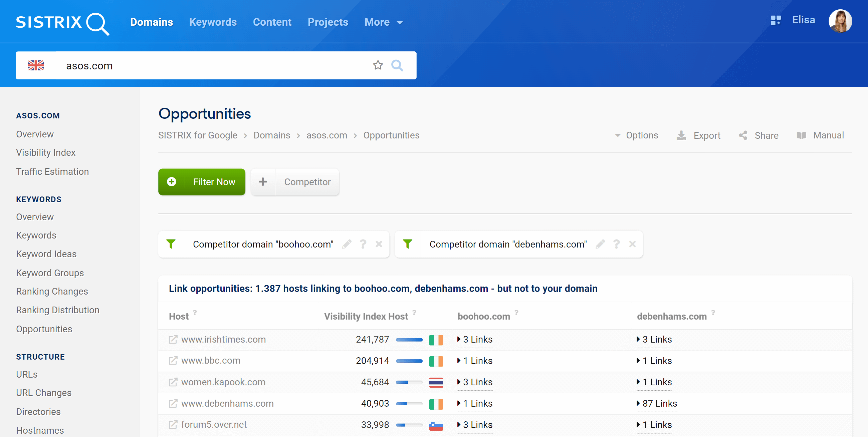868x437 pixels.
Task: Click the SISTRIX logo
Action: (x=63, y=23)
